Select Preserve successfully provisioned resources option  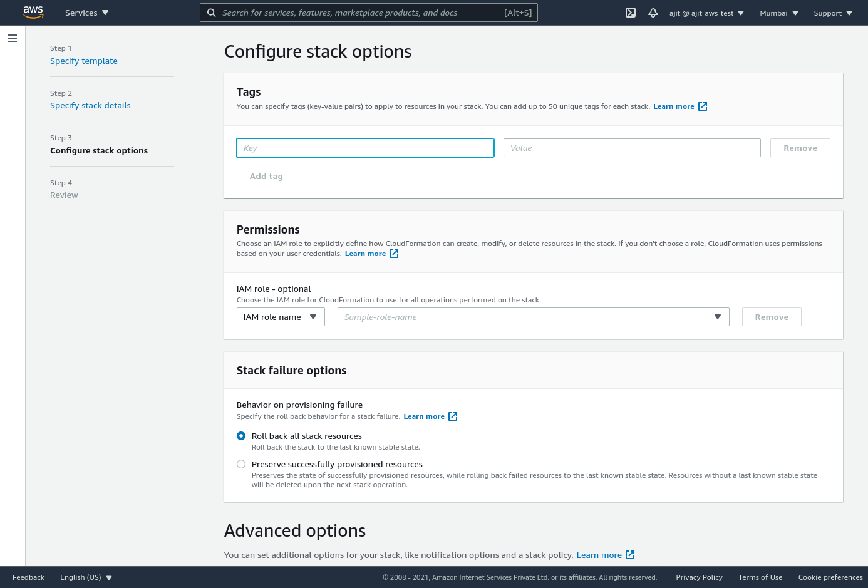pos(241,464)
